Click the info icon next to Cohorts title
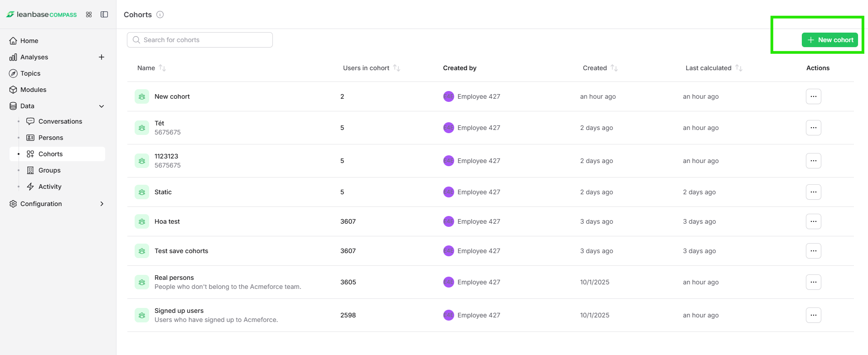 [160, 14]
